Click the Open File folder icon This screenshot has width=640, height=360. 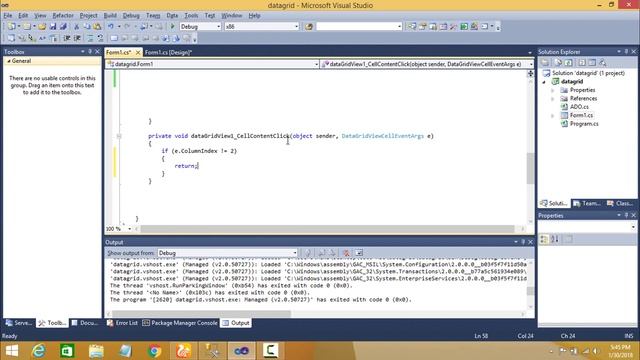(42, 27)
